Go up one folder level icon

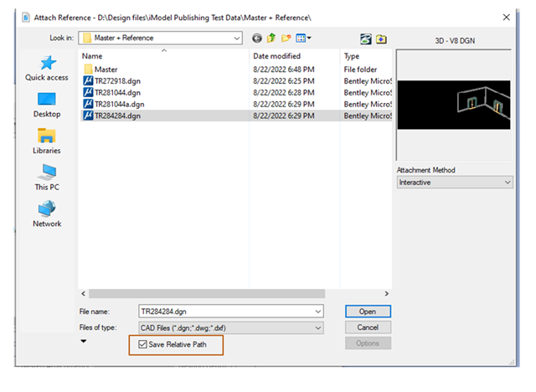(x=271, y=38)
